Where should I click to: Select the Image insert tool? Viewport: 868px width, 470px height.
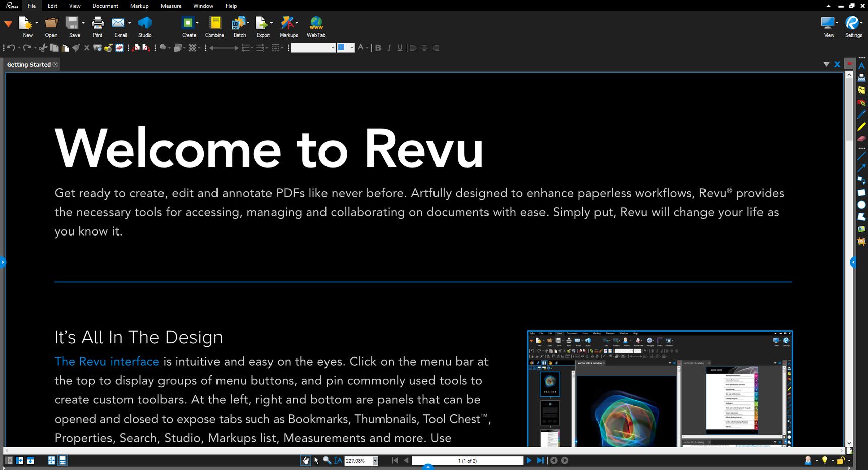(861, 229)
